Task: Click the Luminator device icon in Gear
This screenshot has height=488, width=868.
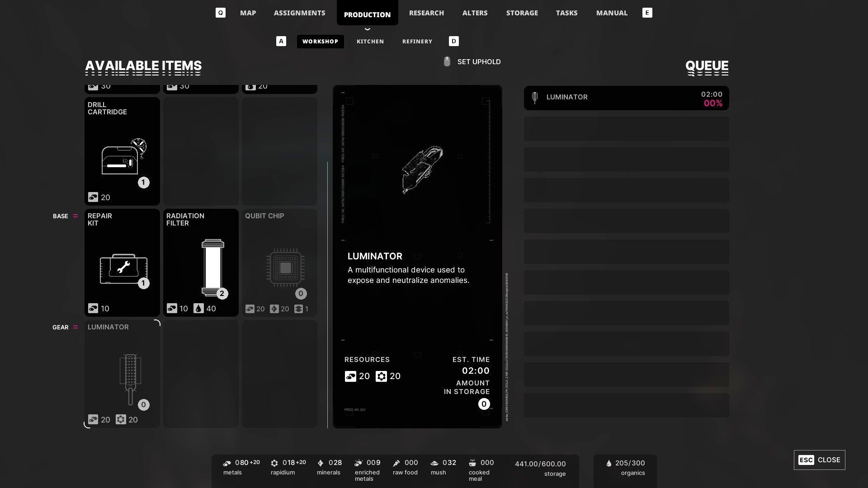Action: [x=131, y=380]
